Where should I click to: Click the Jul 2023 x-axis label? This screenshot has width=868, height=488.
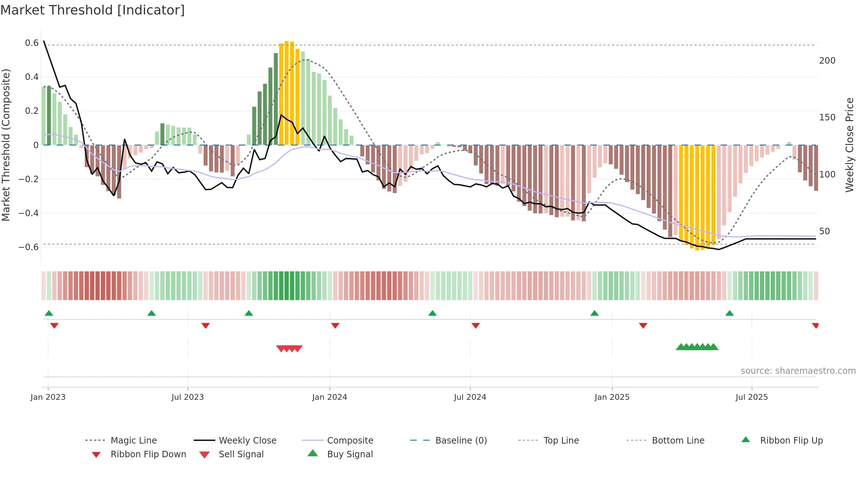tap(188, 397)
